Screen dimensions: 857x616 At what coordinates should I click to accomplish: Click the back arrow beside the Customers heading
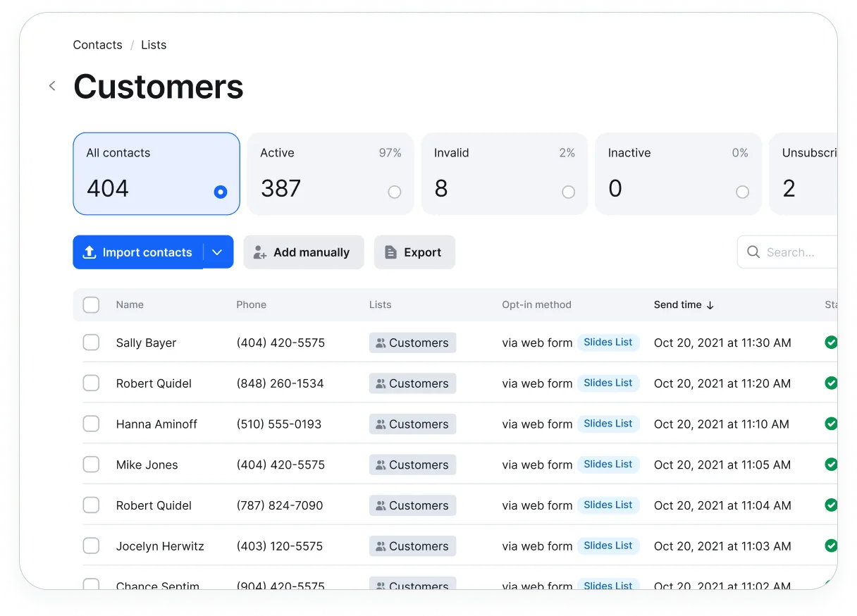click(x=52, y=85)
